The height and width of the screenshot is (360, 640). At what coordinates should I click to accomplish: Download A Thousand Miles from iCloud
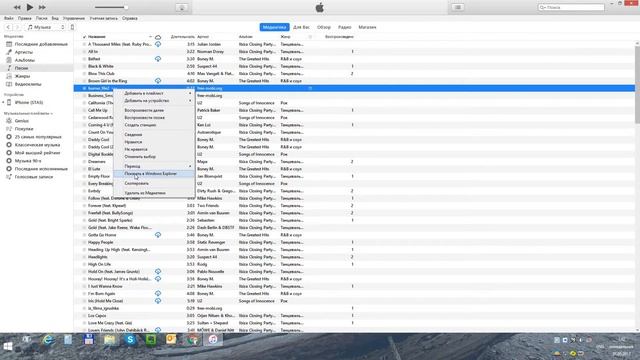[158, 44]
